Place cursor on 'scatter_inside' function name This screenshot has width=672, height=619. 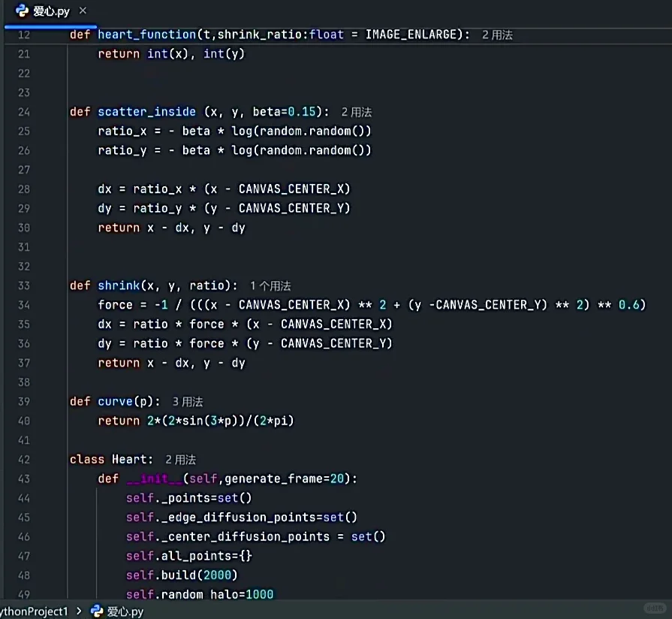coord(146,112)
